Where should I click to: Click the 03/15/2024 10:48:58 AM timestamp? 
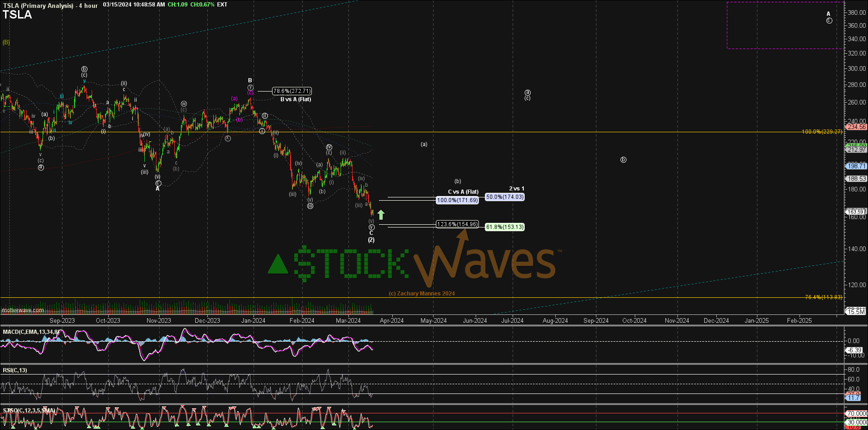click(134, 5)
